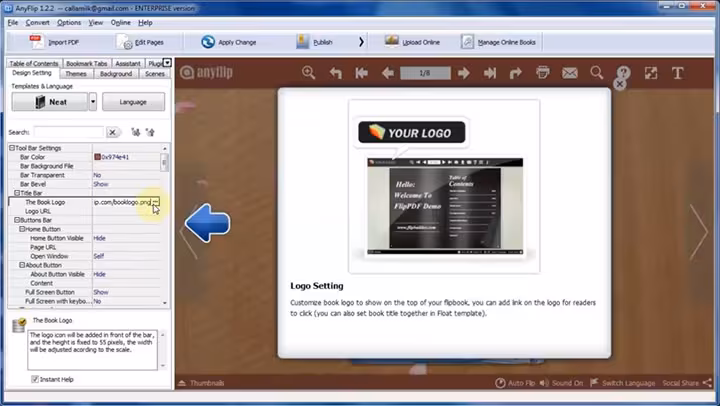720x406 pixels.
Task: Click Upload Online button
Action: pyautogui.click(x=412, y=42)
